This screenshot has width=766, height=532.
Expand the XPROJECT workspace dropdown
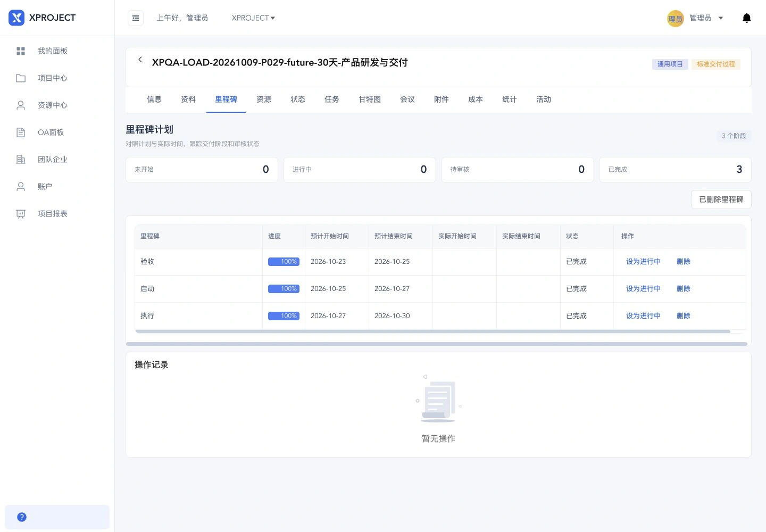click(x=253, y=18)
